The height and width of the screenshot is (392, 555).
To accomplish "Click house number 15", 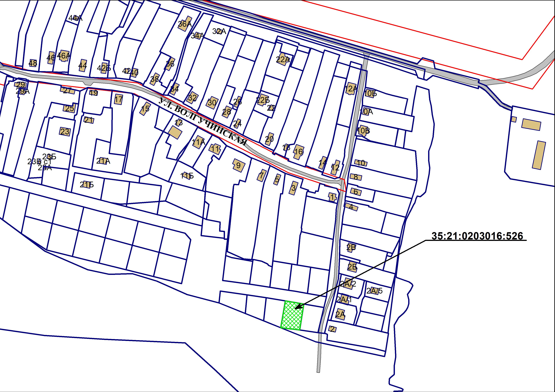I will pyautogui.click(x=145, y=109).
